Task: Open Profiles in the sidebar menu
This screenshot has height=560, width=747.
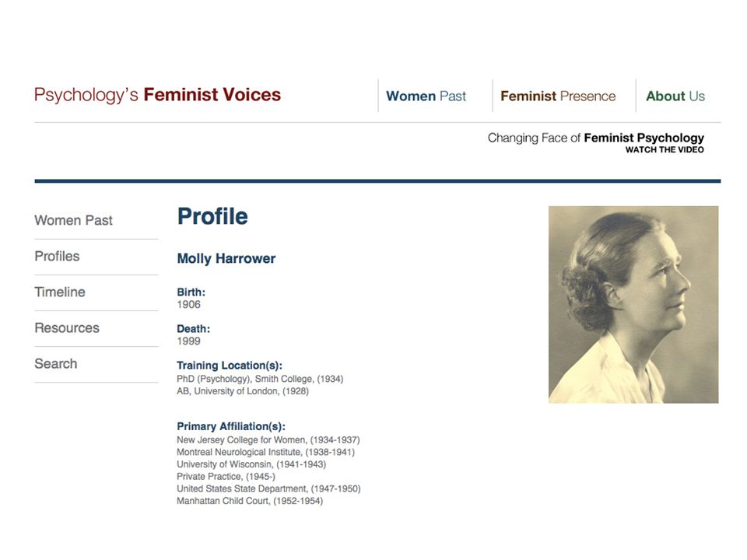Action: 57,256
